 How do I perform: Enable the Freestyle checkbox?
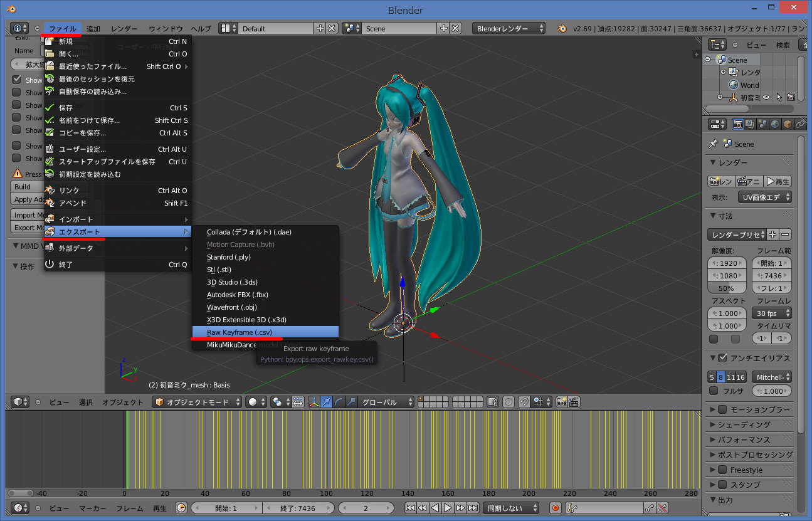coord(722,470)
